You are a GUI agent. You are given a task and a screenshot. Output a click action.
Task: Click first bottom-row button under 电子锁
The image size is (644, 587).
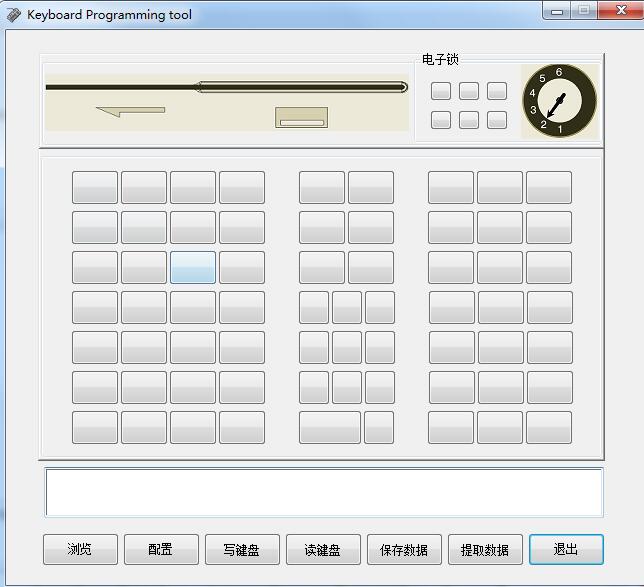pyautogui.click(x=441, y=120)
